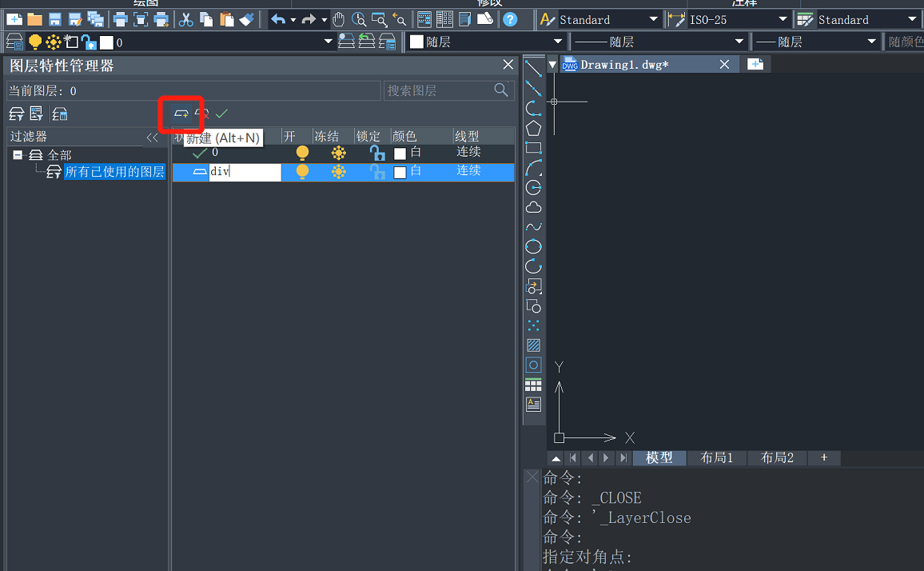The image size is (924, 571).
Task: Select the Polygon drawing tool
Action: click(x=533, y=128)
